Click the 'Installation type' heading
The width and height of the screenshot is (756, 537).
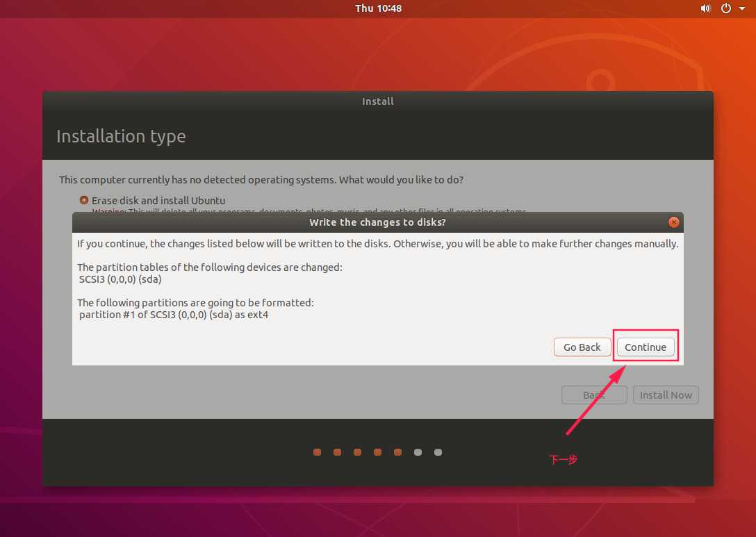pos(121,136)
